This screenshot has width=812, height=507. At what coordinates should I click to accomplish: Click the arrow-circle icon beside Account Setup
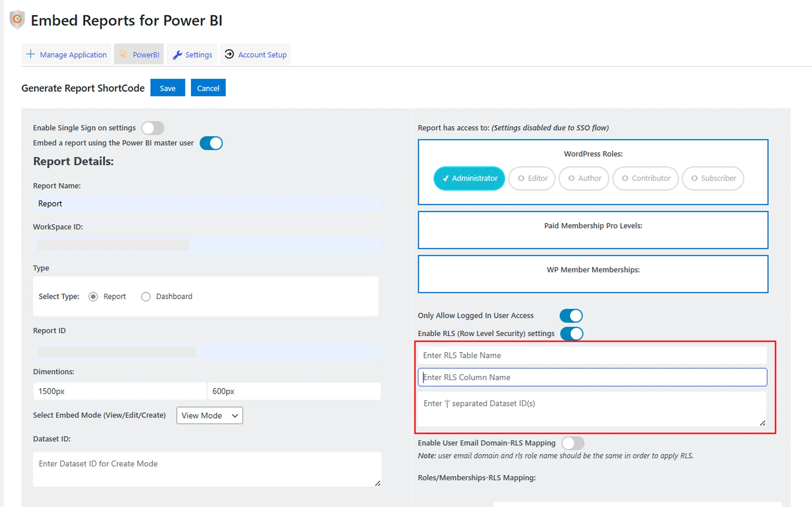click(x=229, y=54)
